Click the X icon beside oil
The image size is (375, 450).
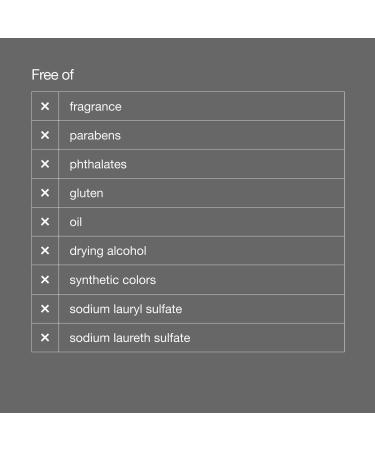[45, 222]
